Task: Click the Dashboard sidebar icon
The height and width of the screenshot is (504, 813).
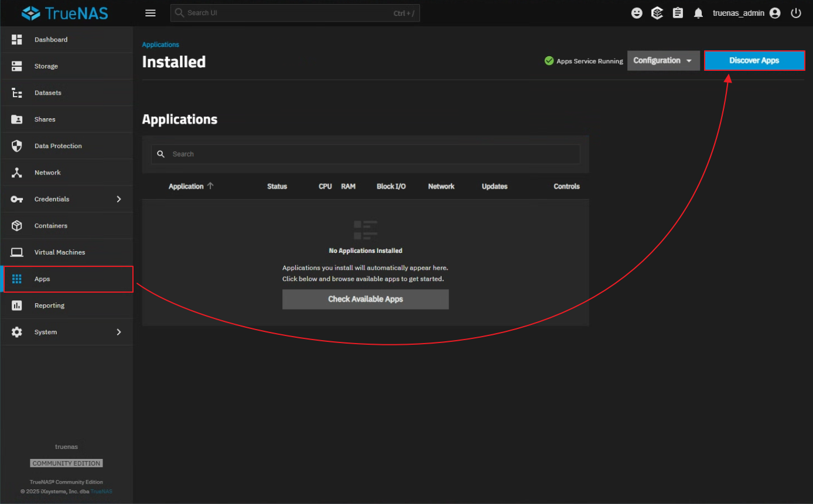Action: pyautogui.click(x=17, y=39)
